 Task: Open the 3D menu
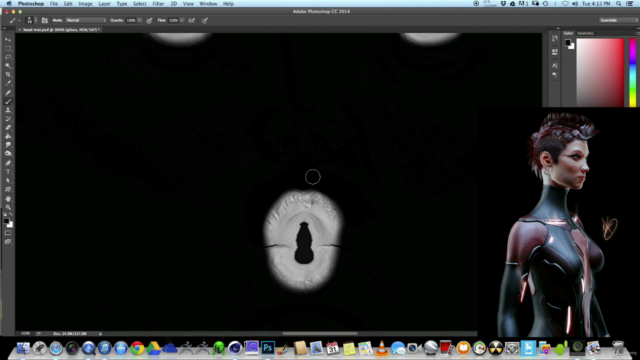(173, 4)
